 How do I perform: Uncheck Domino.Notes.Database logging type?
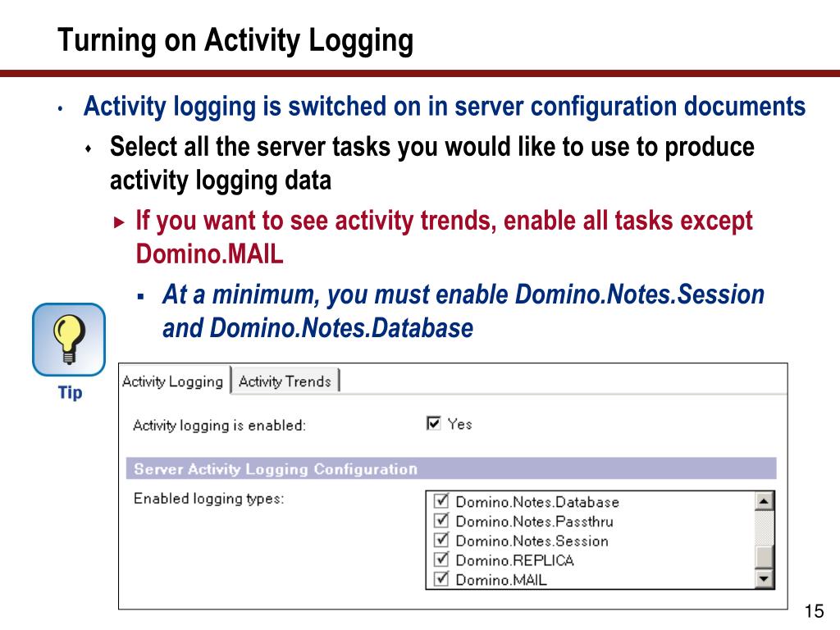[441, 501]
